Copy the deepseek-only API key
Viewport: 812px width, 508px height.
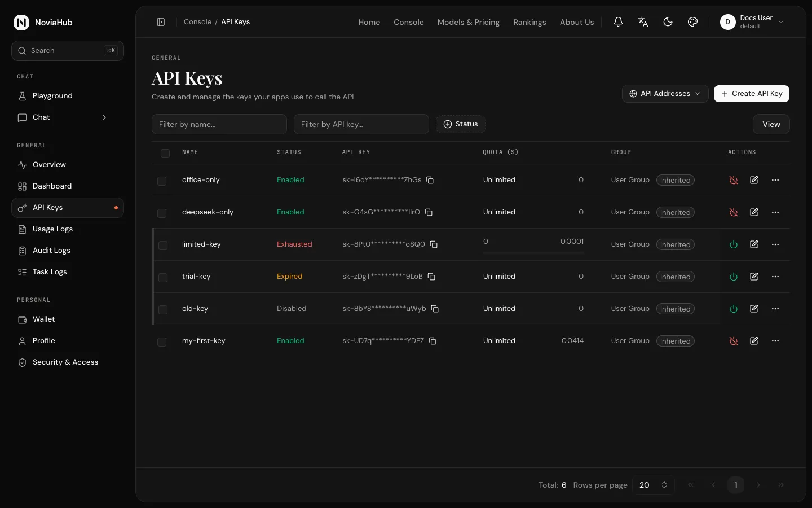[429, 212]
